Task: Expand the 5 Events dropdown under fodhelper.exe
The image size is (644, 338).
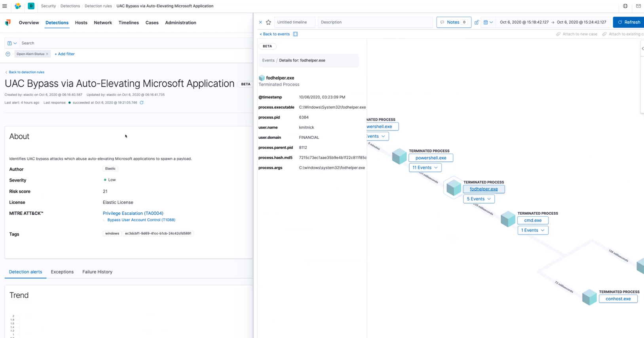Action: (x=479, y=199)
